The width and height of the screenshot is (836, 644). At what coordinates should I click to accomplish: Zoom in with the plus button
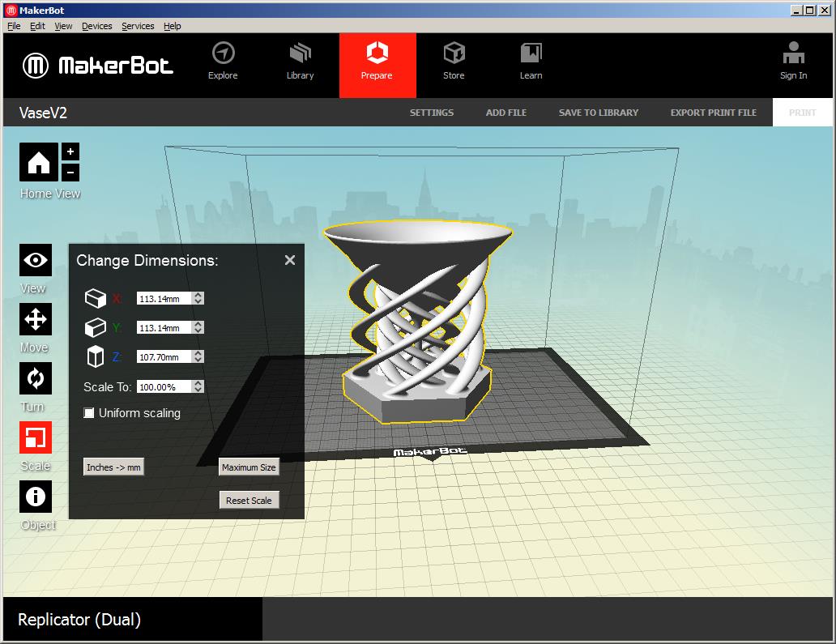click(x=70, y=151)
